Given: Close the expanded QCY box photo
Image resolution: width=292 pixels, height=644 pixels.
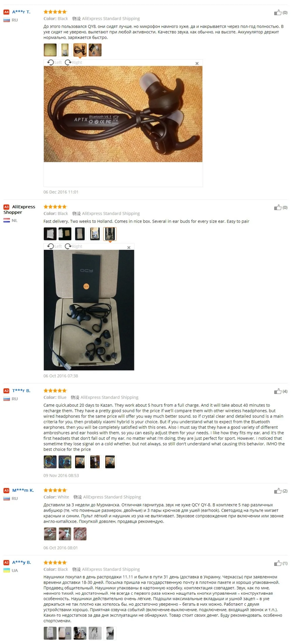Looking at the screenshot, I should click(129, 247).
